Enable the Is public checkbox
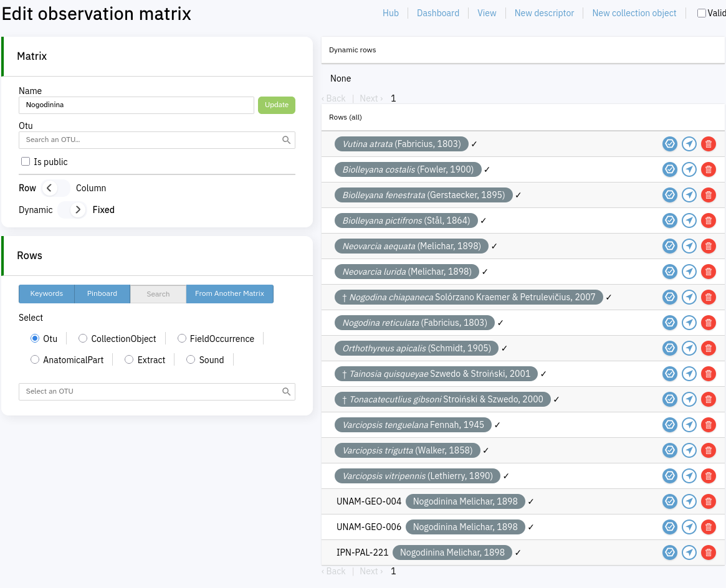 click(26, 162)
